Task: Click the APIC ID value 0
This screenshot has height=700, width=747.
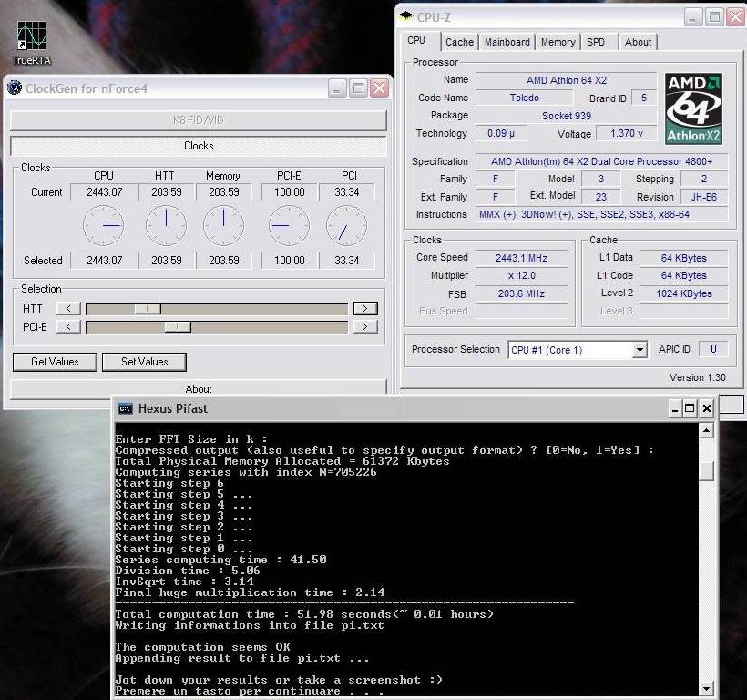Action: [713, 349]
